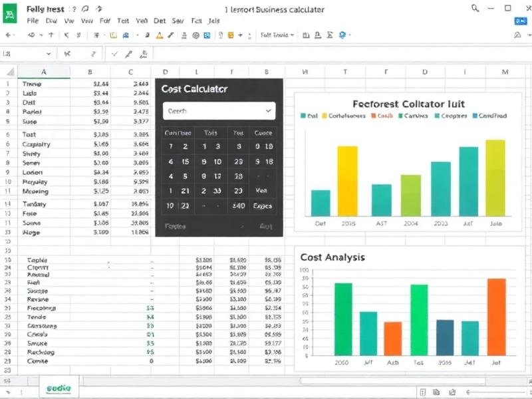Click the Expes key in the Cost Calculator

pos(263,206)
